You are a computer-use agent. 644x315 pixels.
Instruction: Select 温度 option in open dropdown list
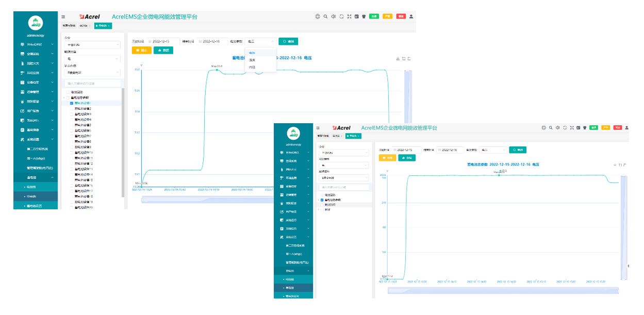[x=260, y=60]
